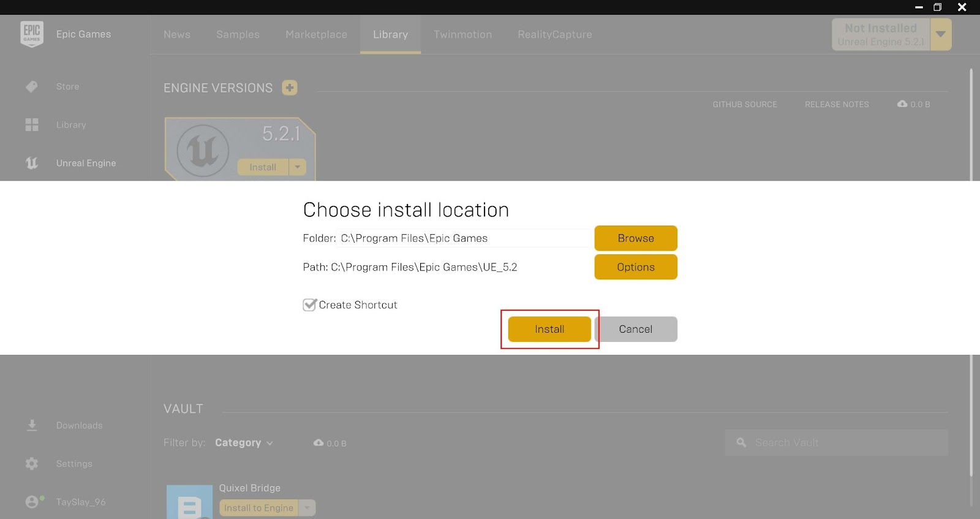This screenshot has width=980, height=519.
Task: Open GITHUB SOURCE link
Action: [x=745, y=104]
